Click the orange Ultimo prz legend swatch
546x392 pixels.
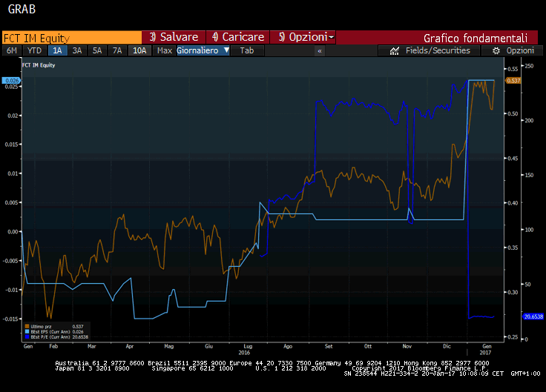point(27,326)
